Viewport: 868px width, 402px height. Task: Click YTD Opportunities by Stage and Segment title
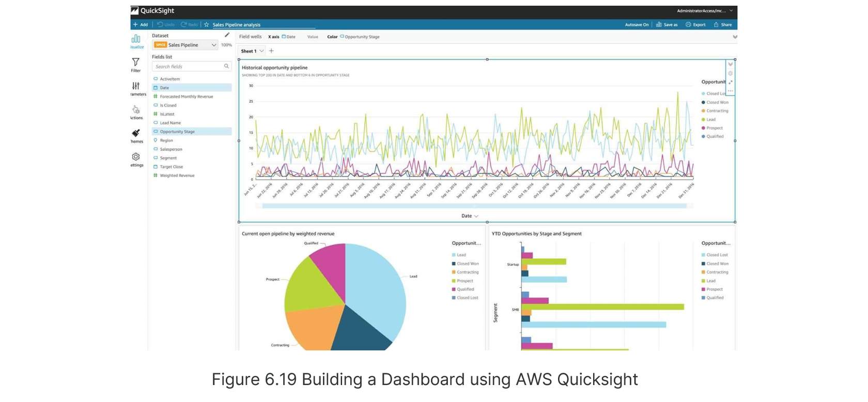click(536, 234)
